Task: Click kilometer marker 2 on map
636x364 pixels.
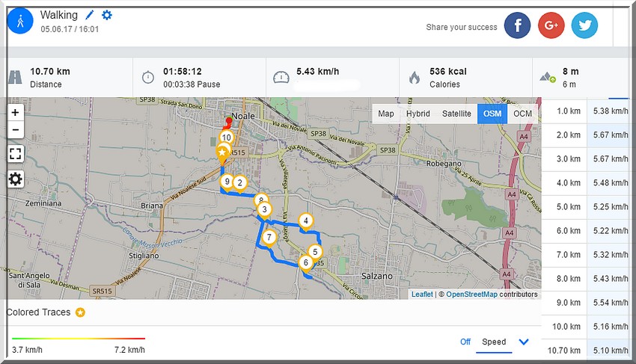Action: [x=240, y=183]
